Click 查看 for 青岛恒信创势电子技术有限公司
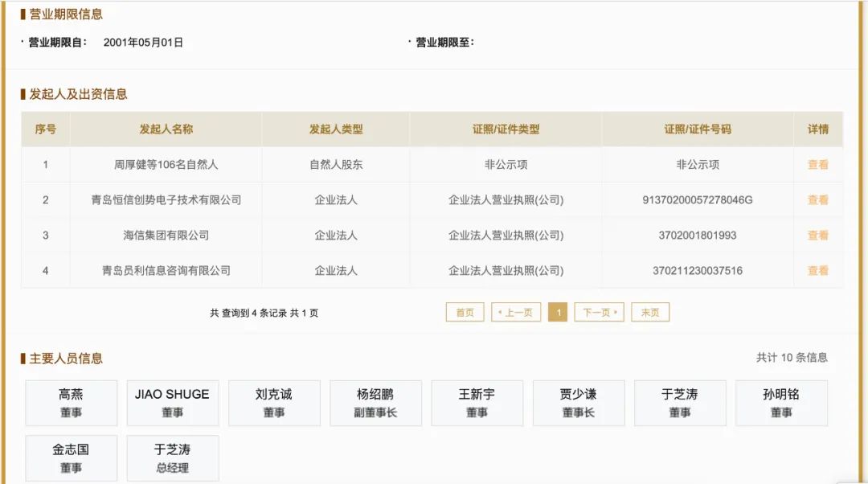The width and height of the screenshot is (868, 484). [x=817, y=199]
